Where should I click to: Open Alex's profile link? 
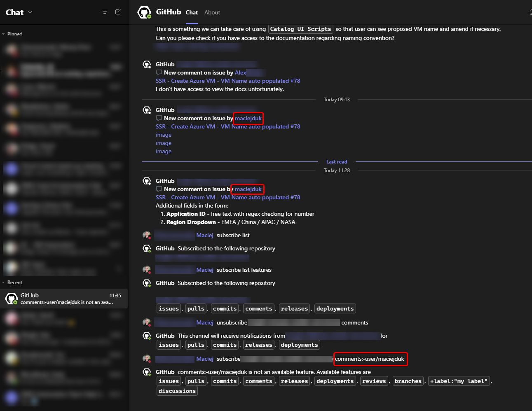(x=240, y=72)
